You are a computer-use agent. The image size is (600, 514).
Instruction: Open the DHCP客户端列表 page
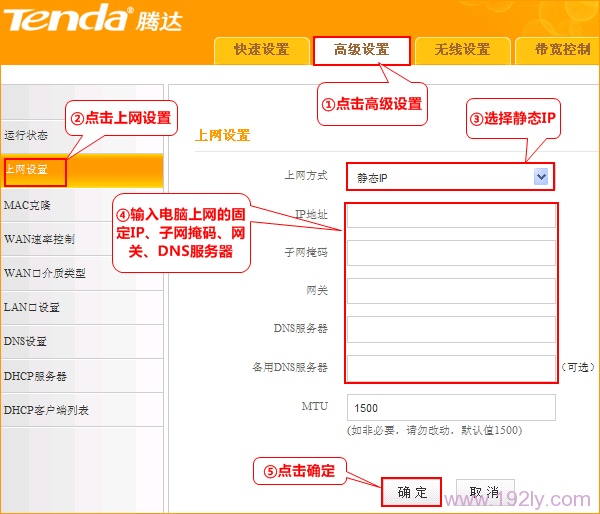coord(46,410)
